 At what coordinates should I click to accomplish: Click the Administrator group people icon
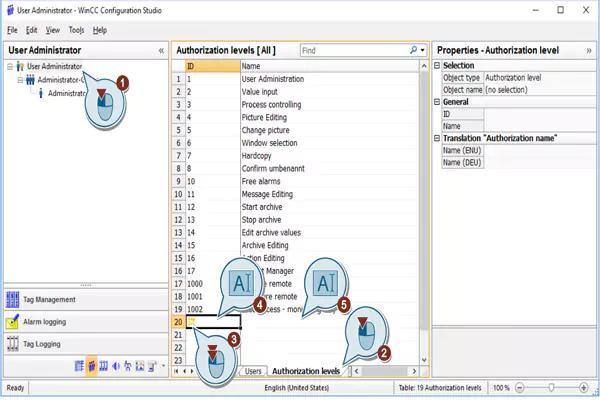(x=30, y=80)
